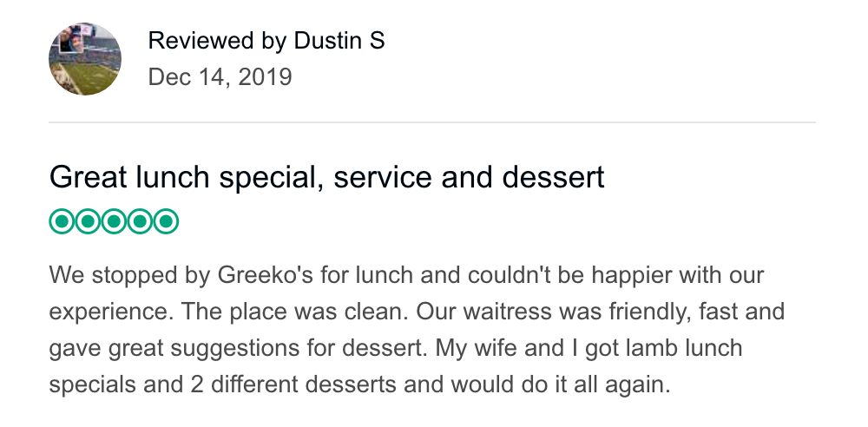Image resolution: width=868 pixels, height=427 pixels.
Task: Click the word "Greeko's" in the review
Action: (251, 277)
